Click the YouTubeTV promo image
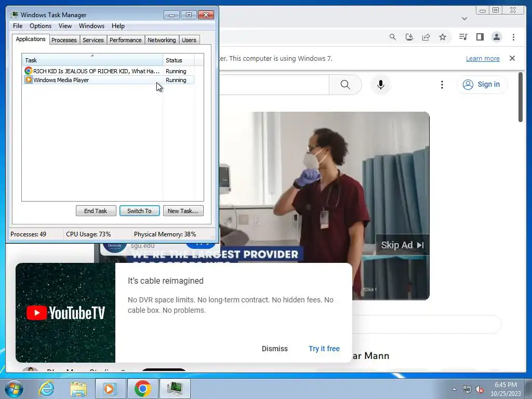Viewport: 532px width, 399px height. pyautogui.click(x=65, y=312)
